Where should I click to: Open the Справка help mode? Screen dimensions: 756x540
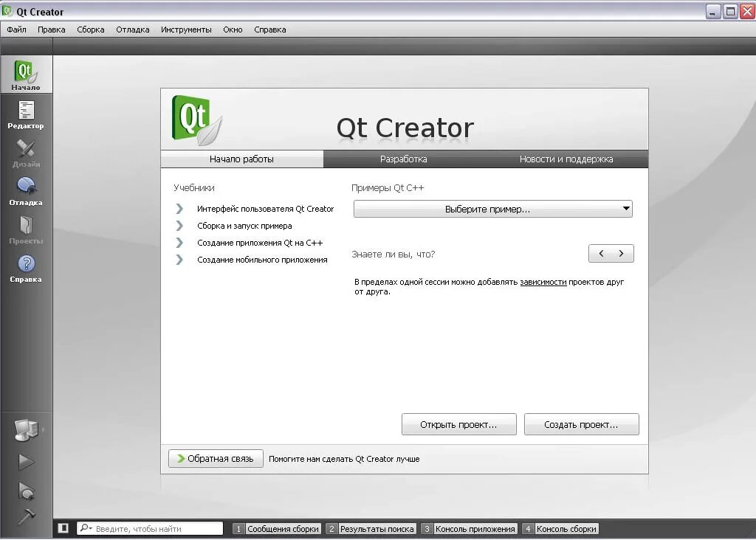pos(26,269)
